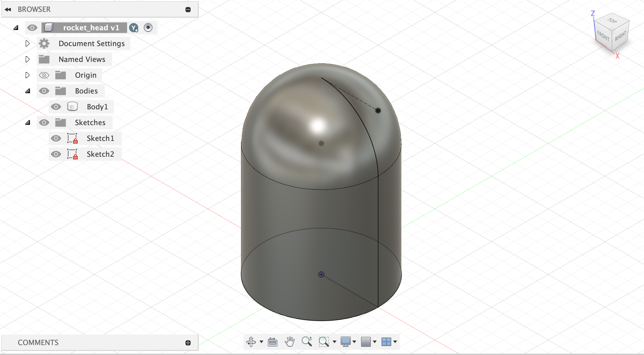
Task: Open the COMMENTS panel
Action: (38, 342)
